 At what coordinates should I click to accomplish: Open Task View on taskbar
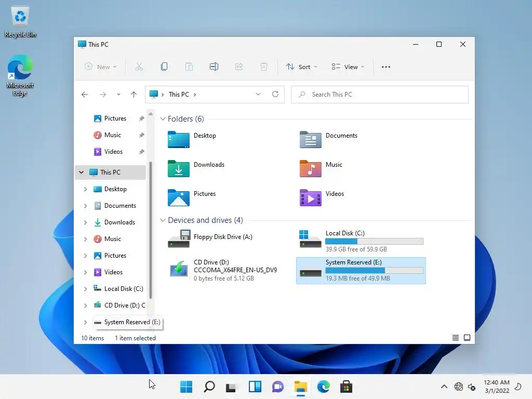[x=231, y=387]
